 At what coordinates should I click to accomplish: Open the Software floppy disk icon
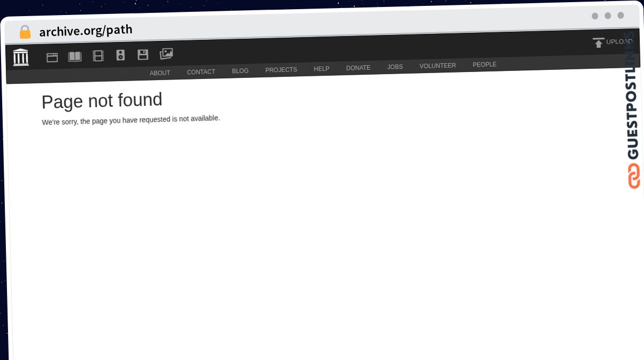[x=143, y=54]
